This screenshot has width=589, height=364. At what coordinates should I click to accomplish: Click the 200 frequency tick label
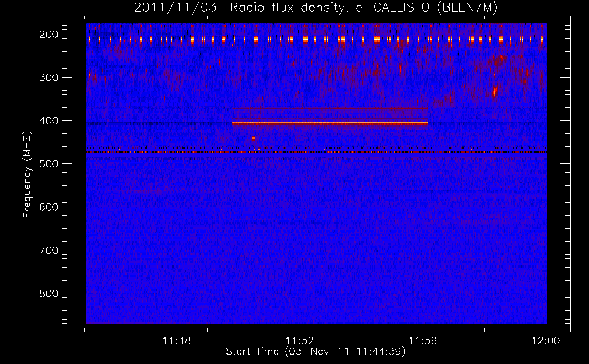(x=49, y=34)
